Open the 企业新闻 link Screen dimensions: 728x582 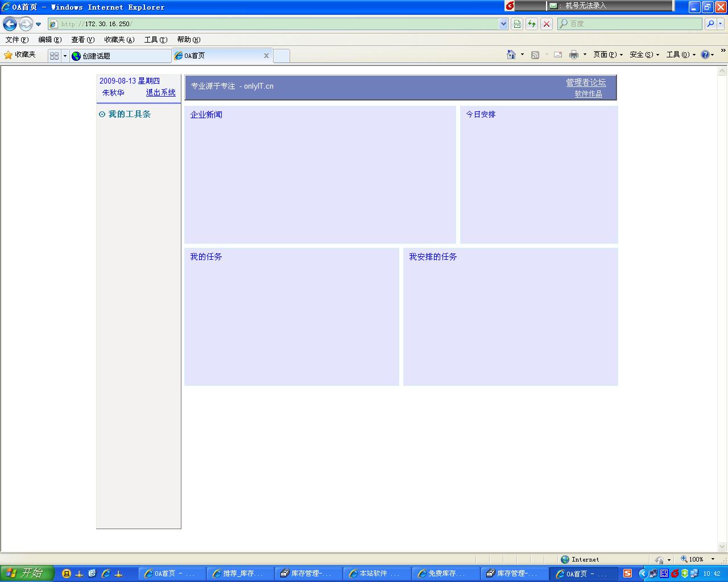(206, 115)
